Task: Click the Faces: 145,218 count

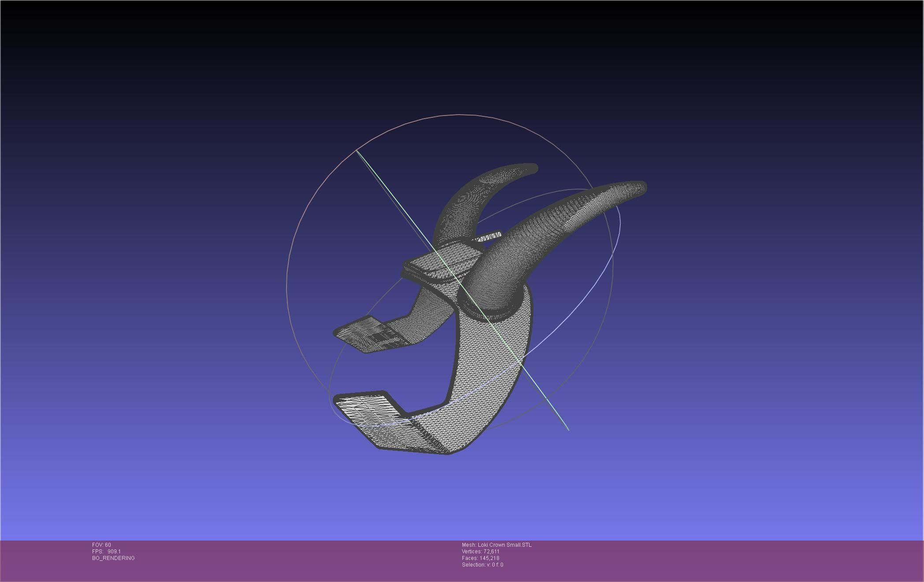Action: pyautogui.click(x=481, y=558)
